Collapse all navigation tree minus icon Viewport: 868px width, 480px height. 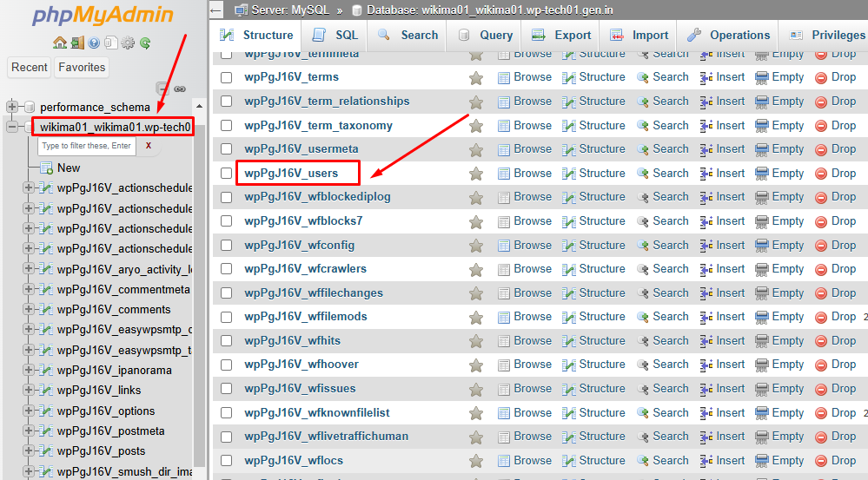click(x=162, y=89)
